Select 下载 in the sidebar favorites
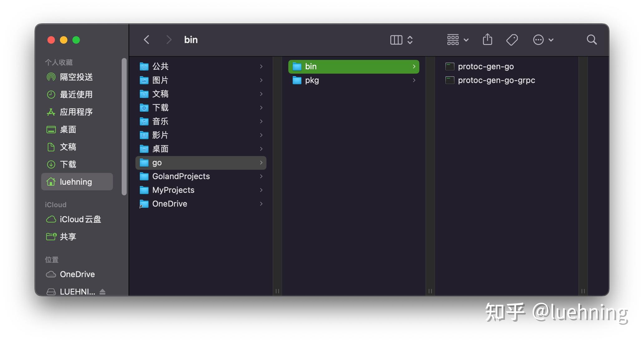The width and height of the screenshot is (644, 342). pos(77,164)
